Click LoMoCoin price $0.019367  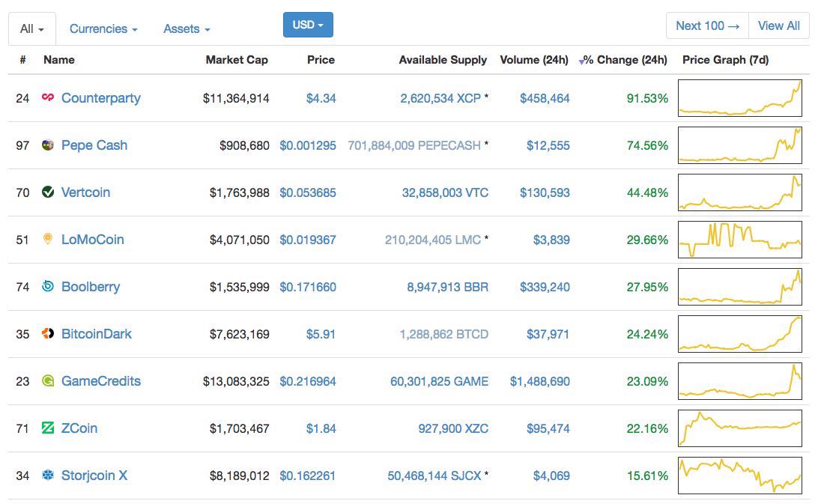[307, 240]
